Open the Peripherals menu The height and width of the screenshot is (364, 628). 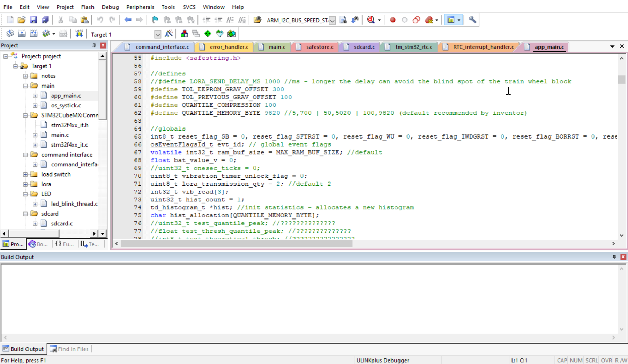click(140, 7)
